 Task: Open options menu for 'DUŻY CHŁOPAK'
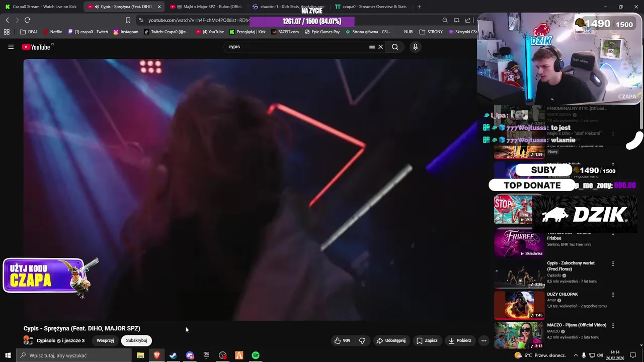point(613,295)
